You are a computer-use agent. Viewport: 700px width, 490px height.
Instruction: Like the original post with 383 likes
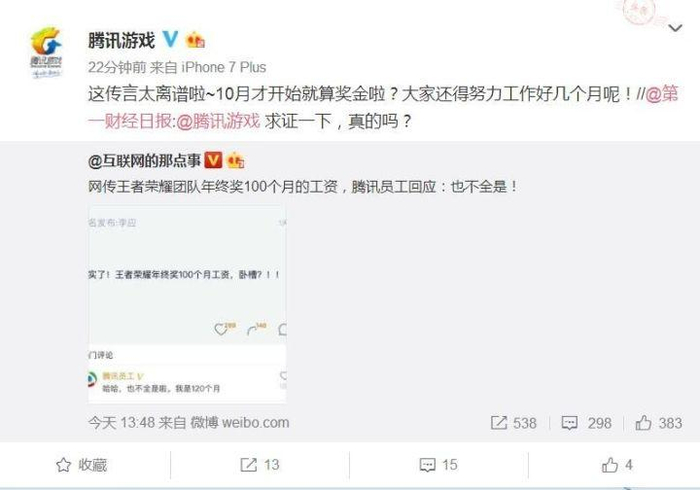click(x=658, y=423)
